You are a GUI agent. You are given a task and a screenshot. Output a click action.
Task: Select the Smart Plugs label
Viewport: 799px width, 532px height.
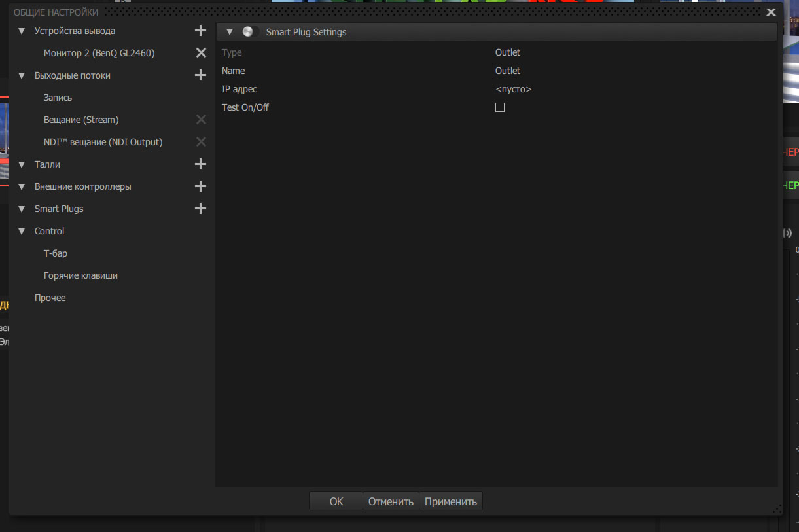59,209
